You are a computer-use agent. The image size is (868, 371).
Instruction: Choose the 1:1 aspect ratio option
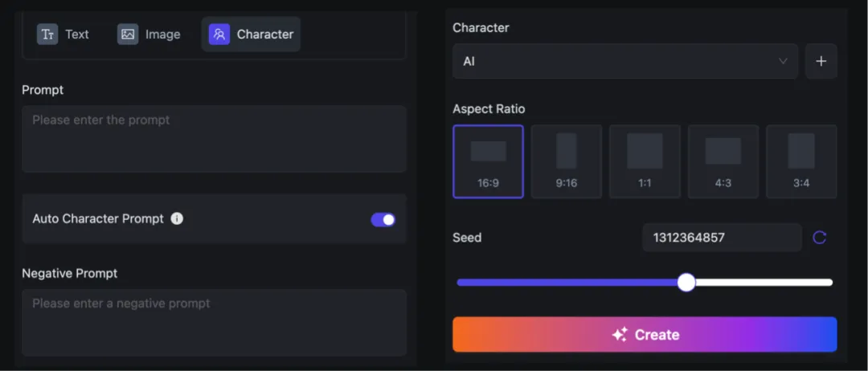click(645, 161)
